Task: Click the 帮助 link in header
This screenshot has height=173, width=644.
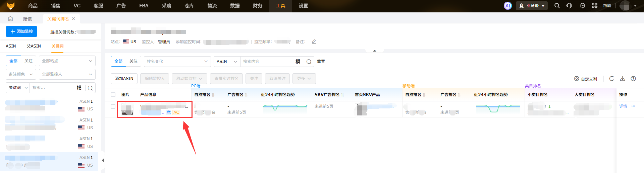Action: point(607,6)
